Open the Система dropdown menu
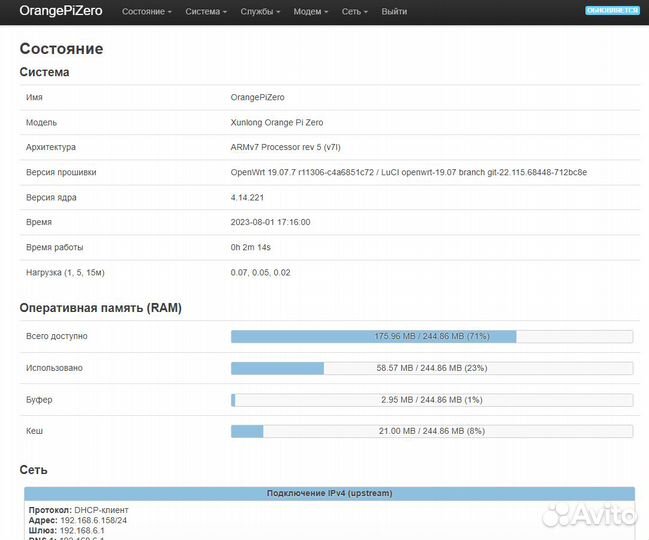 [206, 12]
